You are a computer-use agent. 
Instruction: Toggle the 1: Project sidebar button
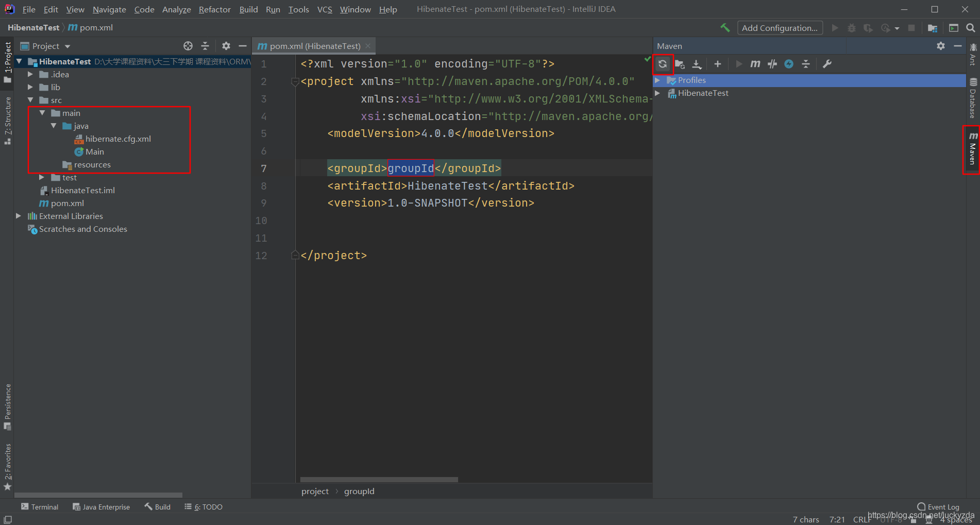(7, 62)
